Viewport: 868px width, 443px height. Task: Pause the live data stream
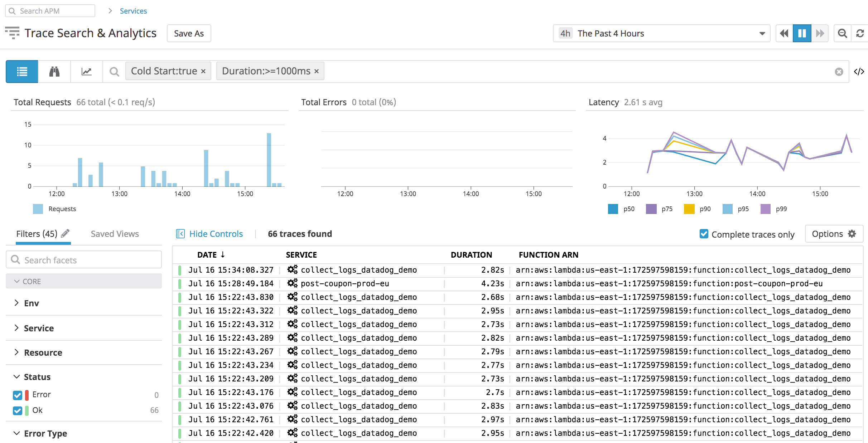[802, 33]
